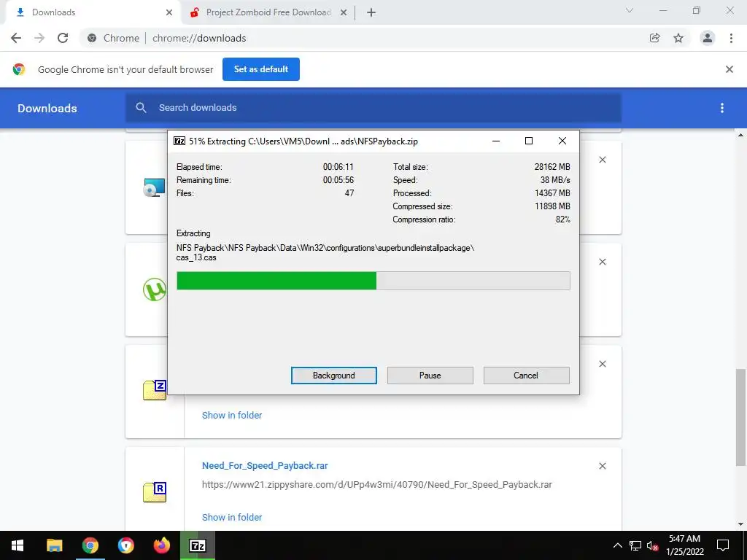Click the 7-Zip taskbar icon
Image resolution: width=747 pixels, height=560 pixels.
(x=197, y=545)
